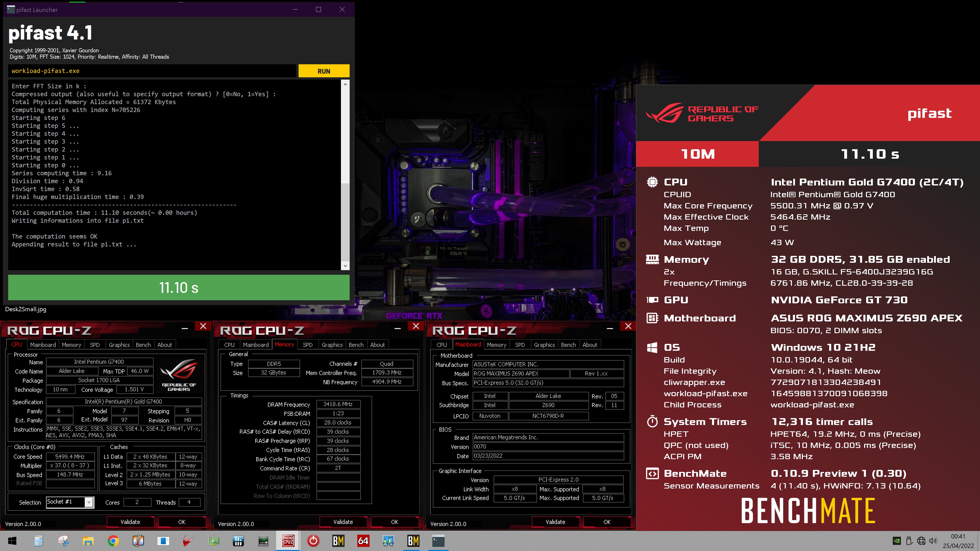Select SPD tab in the right CPU-Z window
Screen dimensions: 980x551
pos(520,345)
